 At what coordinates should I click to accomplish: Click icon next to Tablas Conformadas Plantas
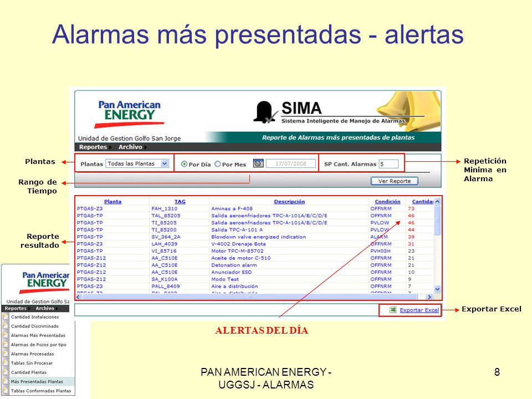[x=6, y=391]
